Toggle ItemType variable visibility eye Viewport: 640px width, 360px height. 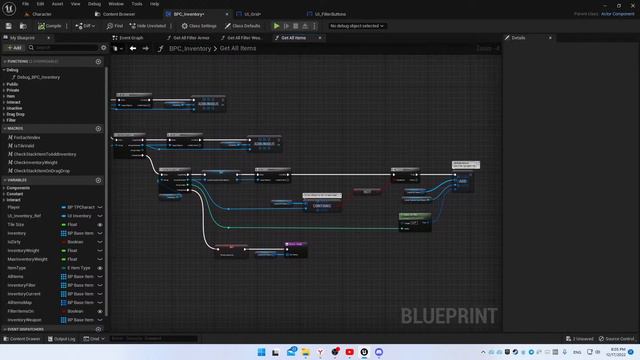point(100,268)
